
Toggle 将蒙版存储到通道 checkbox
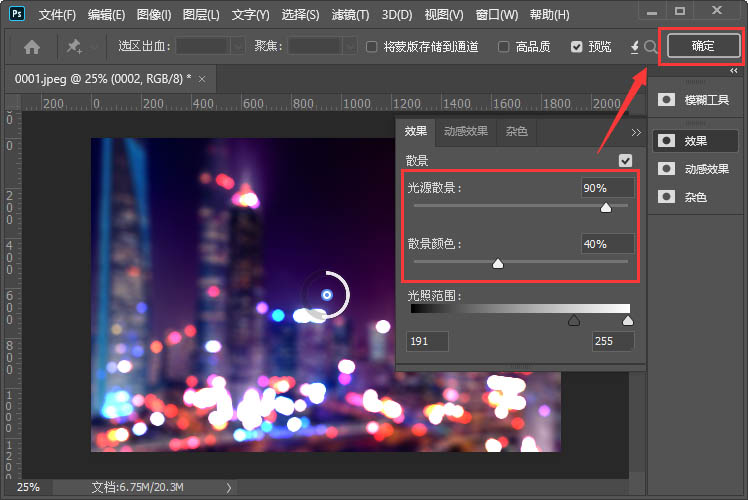click(371, 47)
